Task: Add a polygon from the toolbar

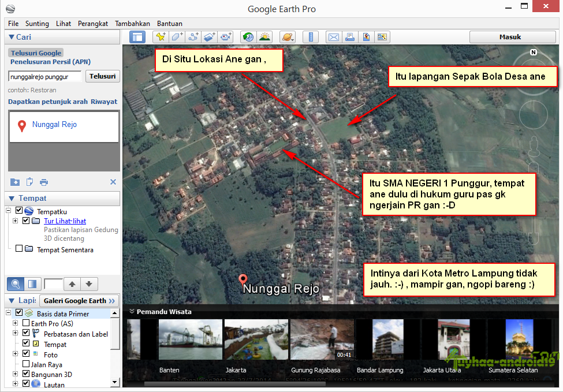Action: tap(177, 37)
